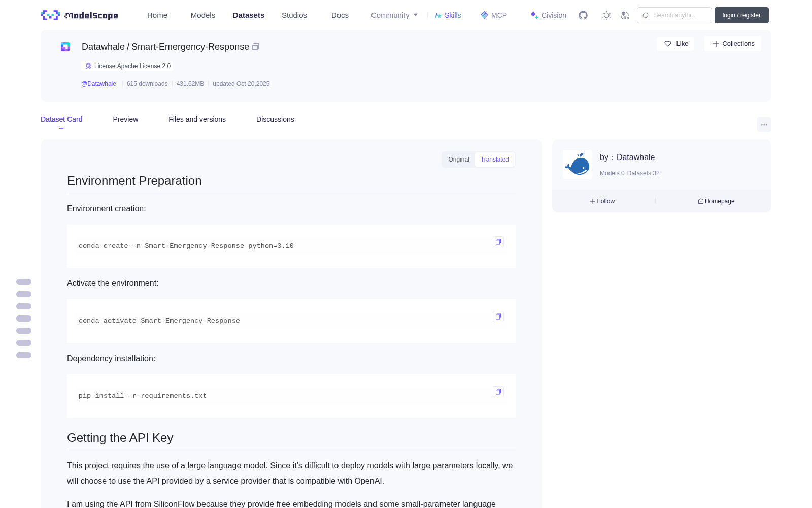
Task: Open the Discussions tab
Action: 275,119
